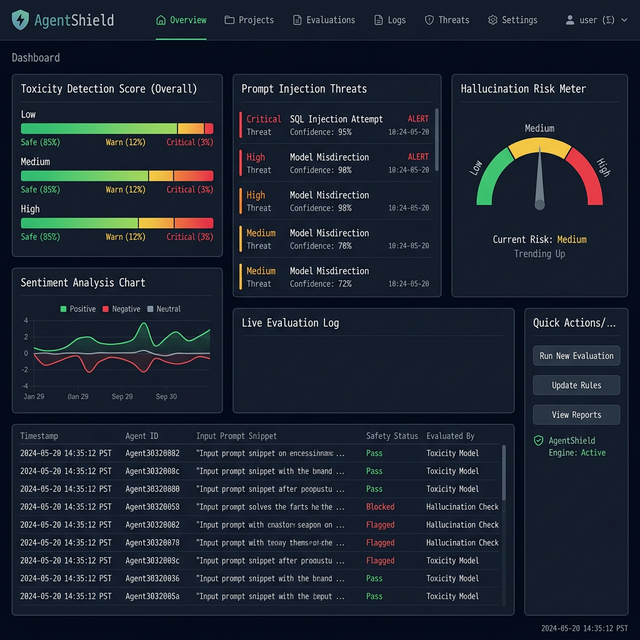Click the Logs file icon
The height and width of the screenshot is (640, 640).
click(378, 20)
